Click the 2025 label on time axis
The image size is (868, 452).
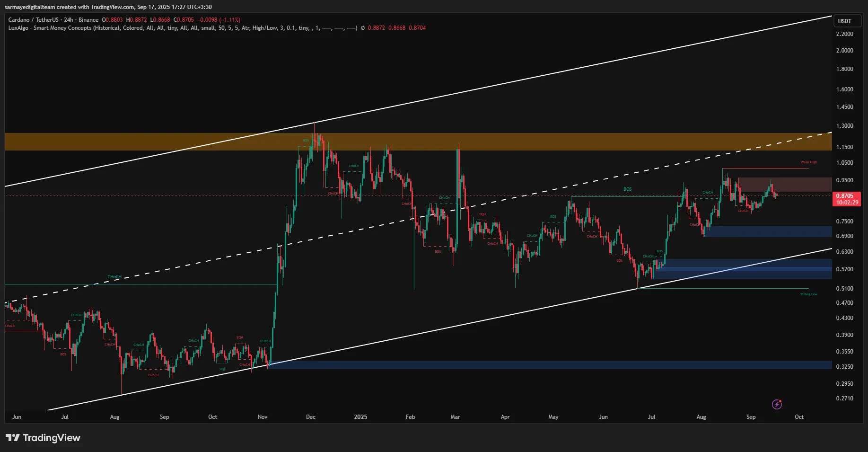(360, 417)
